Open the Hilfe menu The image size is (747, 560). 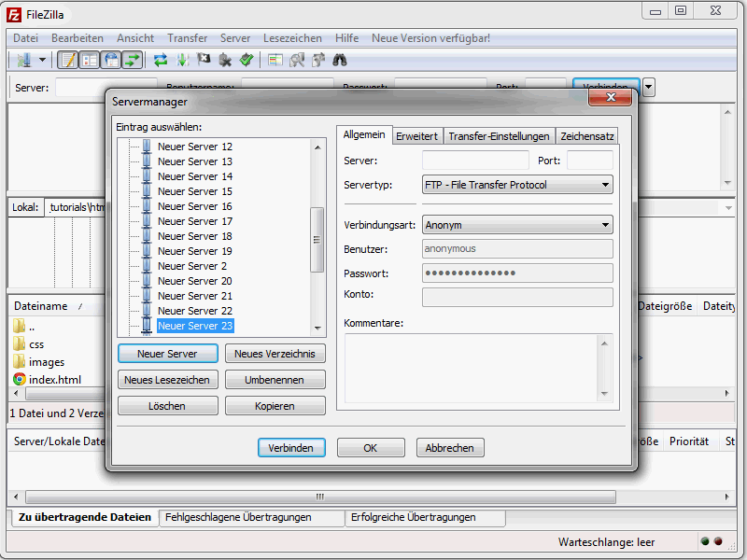tap(346, 38)
